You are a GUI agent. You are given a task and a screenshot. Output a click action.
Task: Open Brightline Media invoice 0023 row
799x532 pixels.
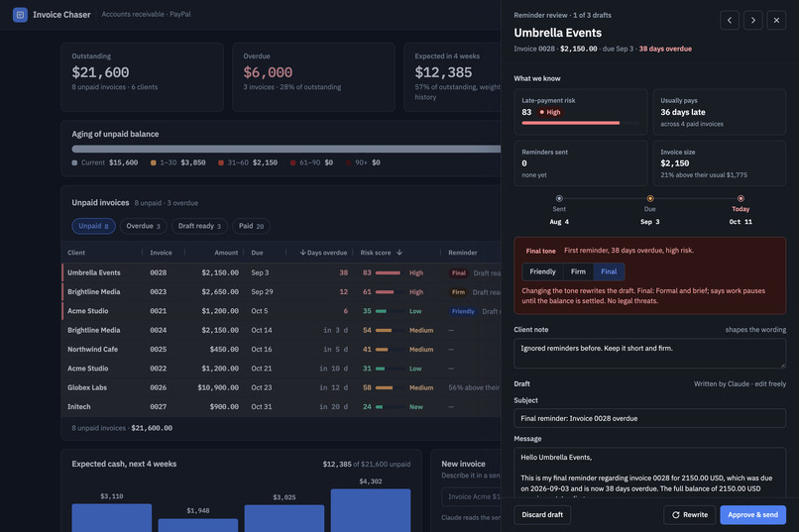[x=282, y=292]
